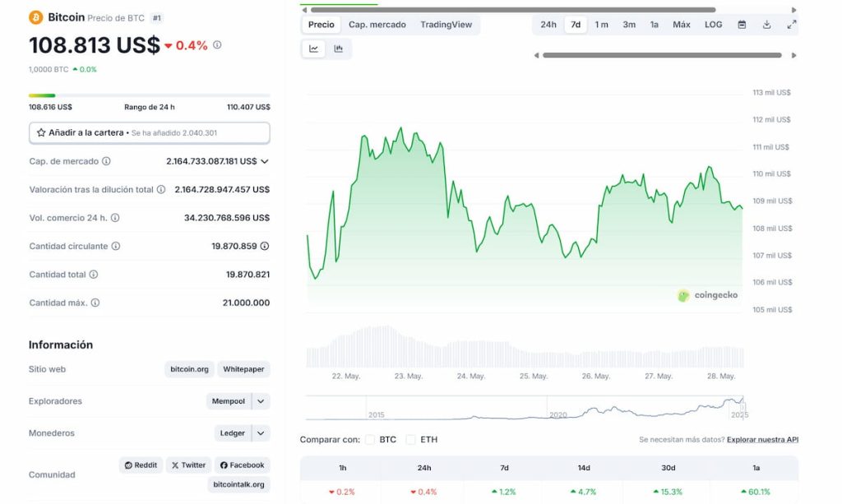Viewport: 842px width, 504px height.
Task: Switch to Precio tab
Action: 322,25
